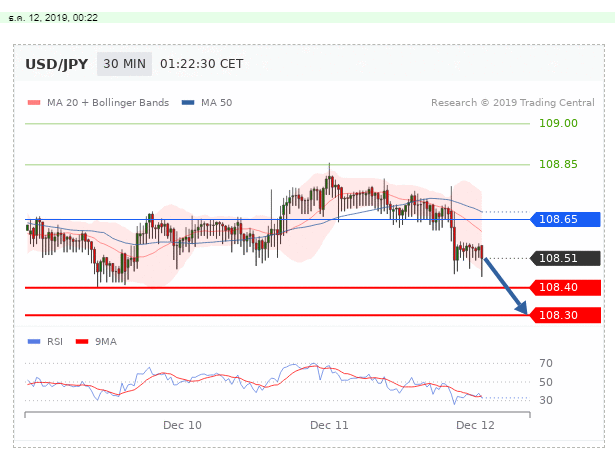615x454 pixels.
Task: Click the blue MA 50 legend swatch
Action: [188, 103]
